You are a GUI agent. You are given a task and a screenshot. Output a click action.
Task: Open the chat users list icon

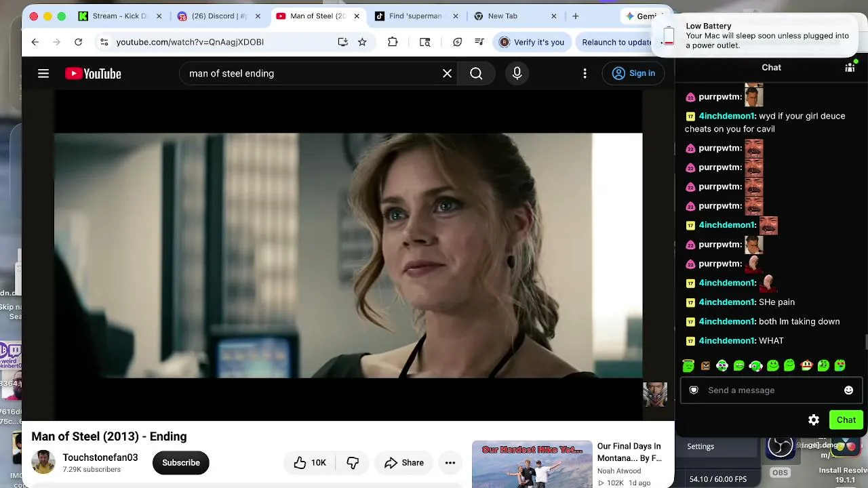coord(850,67)
